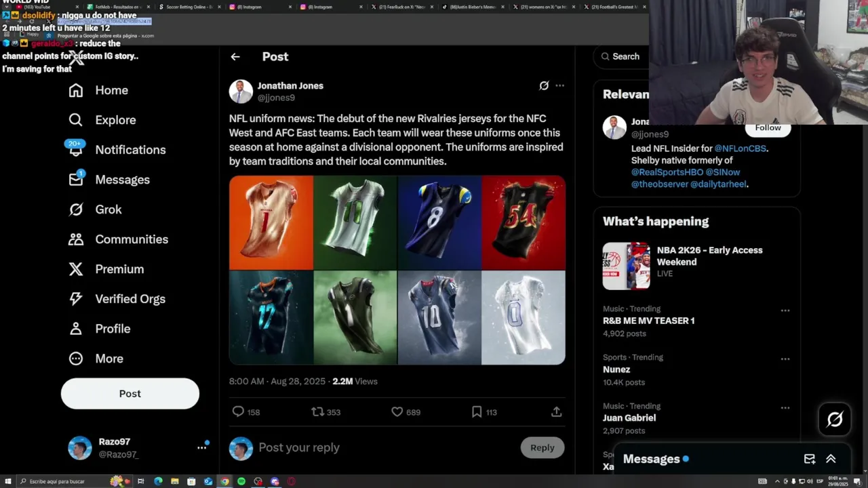
Task: Open the navy number 10 jersey image
Action: (x=439, y=318)
